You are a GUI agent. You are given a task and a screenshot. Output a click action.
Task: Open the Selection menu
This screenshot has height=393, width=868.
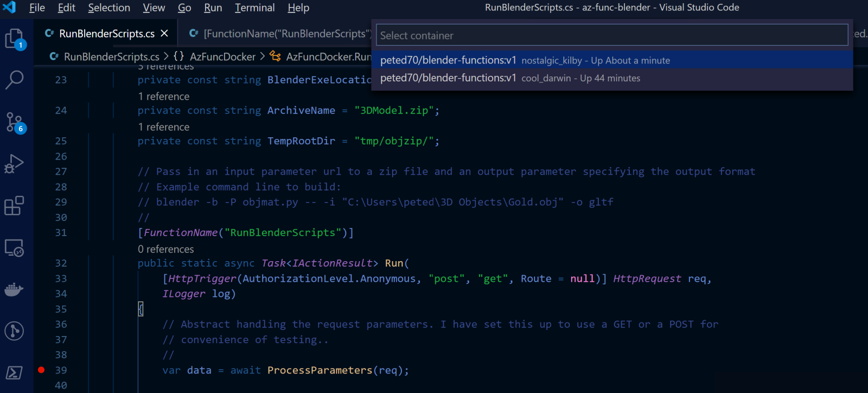click(109, 8)
